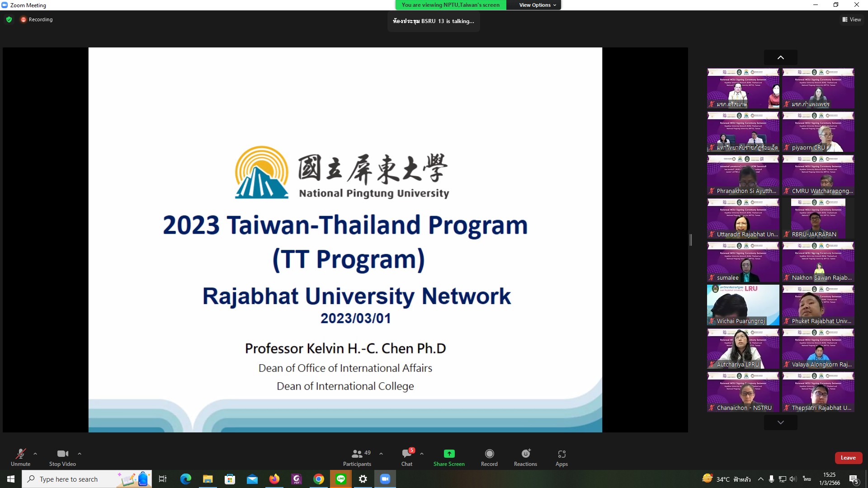Stop Video camera toggle
868x488 pixels.
pyautogui.click(x=62, y=454)
